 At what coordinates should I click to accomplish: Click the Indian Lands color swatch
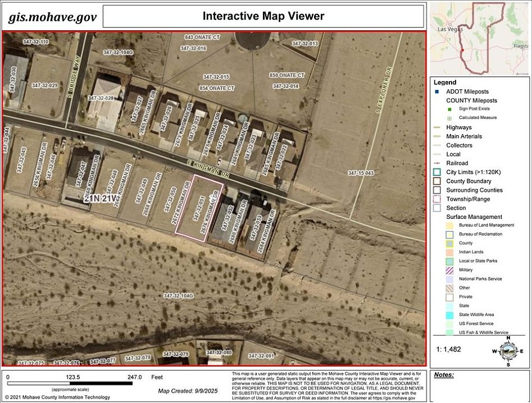(449, 252)
